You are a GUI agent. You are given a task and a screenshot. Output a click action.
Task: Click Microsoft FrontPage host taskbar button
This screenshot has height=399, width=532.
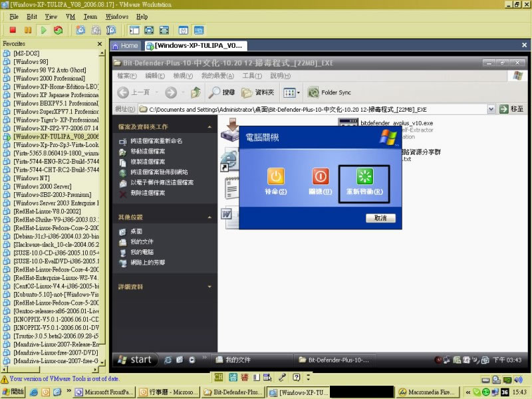click(x=104, y=392)
